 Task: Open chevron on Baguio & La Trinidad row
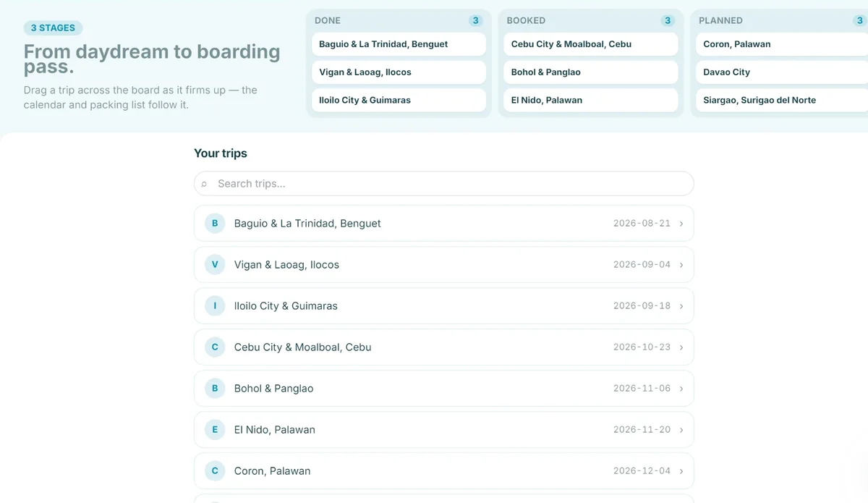(681, 224)
